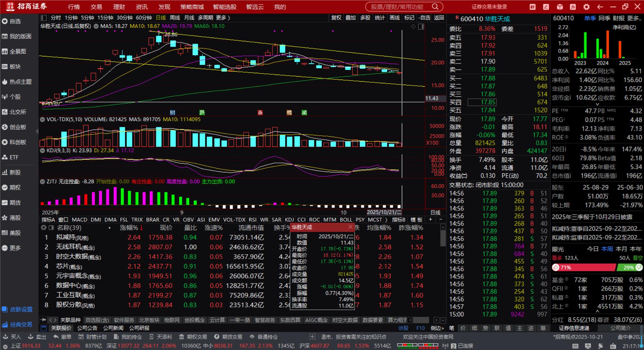Expand the 更多 periods dropdown
644x350 pixels.
pos(223,18)
